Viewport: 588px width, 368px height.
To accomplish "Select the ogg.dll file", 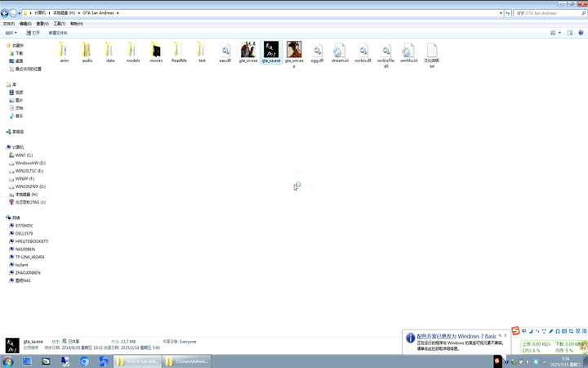I will (317, 52).
